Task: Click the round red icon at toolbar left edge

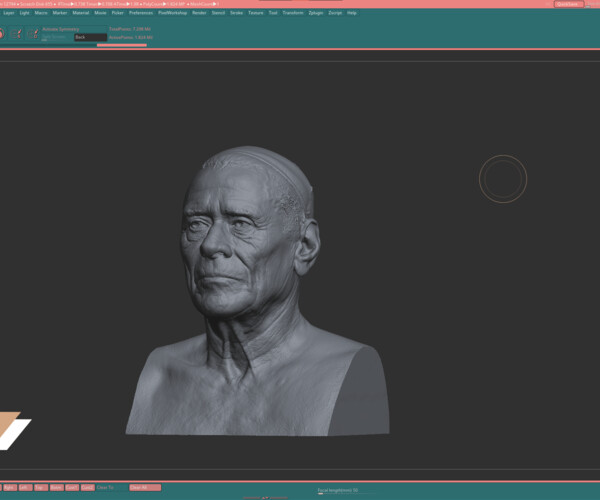Action: coord(2,34)
